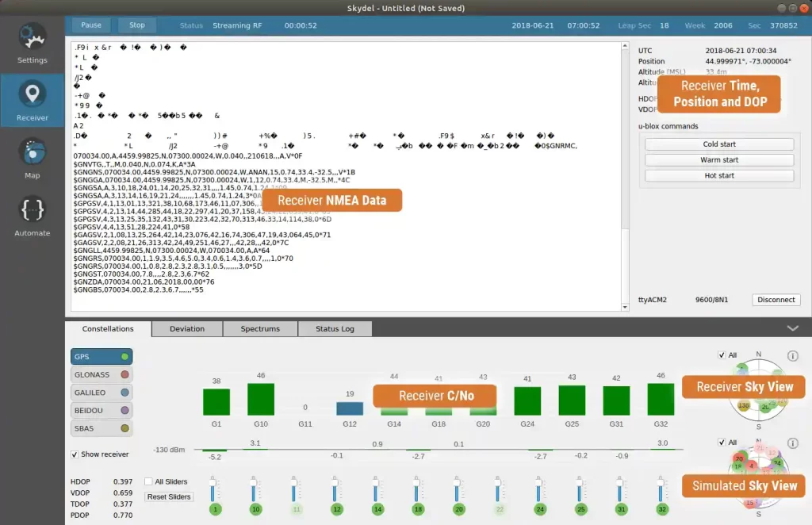Click the Disconnect button

click(x=776, y=300)
